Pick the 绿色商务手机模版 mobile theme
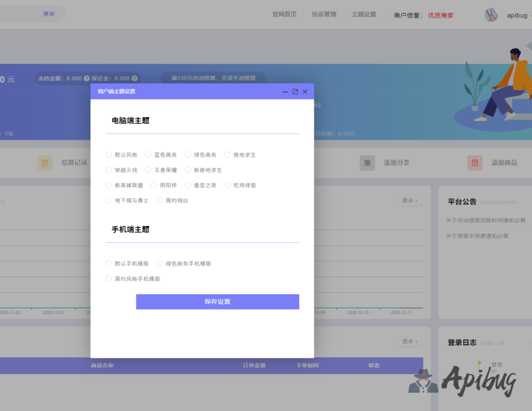Image resolution: width=532 pixels, height=411 pixels. click(160, 263)
